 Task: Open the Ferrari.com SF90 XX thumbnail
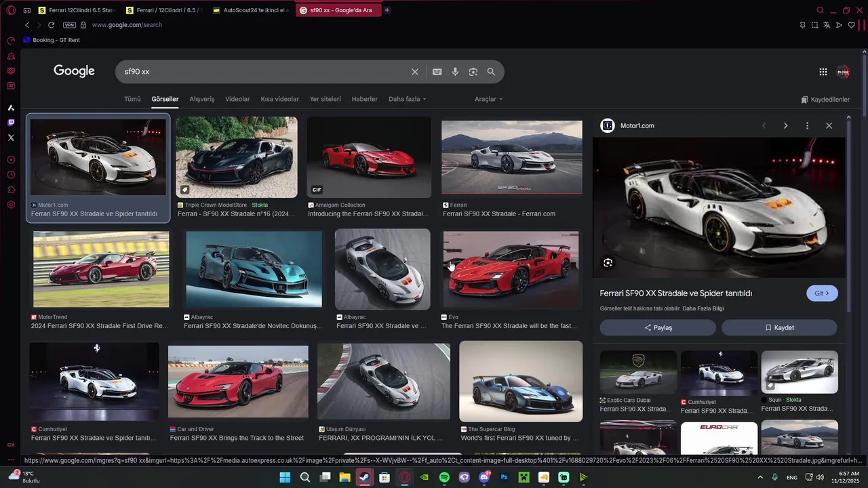511,157
